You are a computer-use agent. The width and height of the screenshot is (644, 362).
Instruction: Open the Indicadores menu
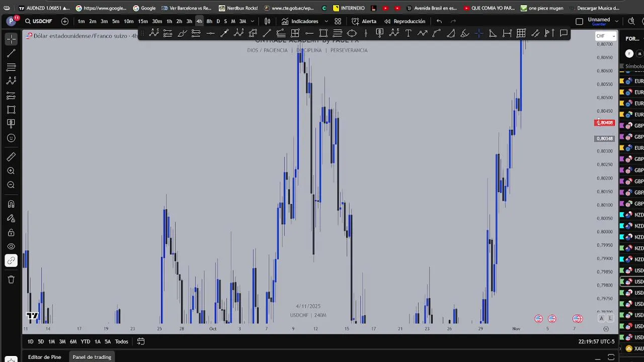tap(300, 21)
